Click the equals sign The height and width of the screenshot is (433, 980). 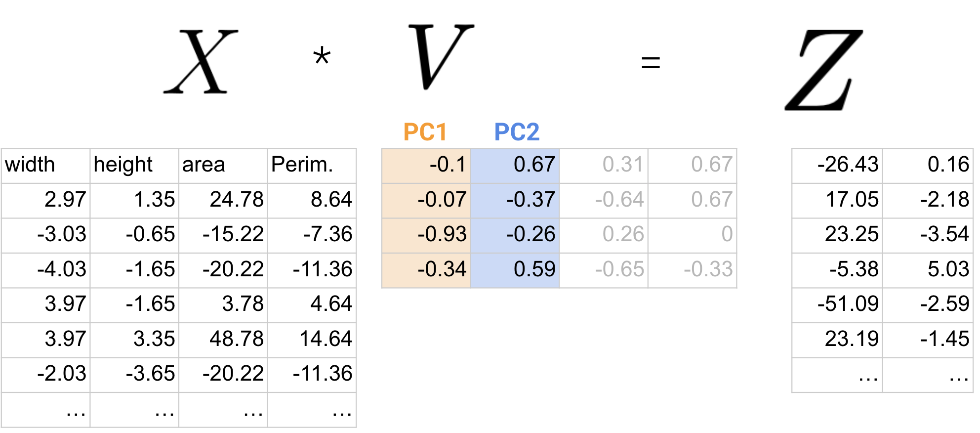[x=651, y=63]
